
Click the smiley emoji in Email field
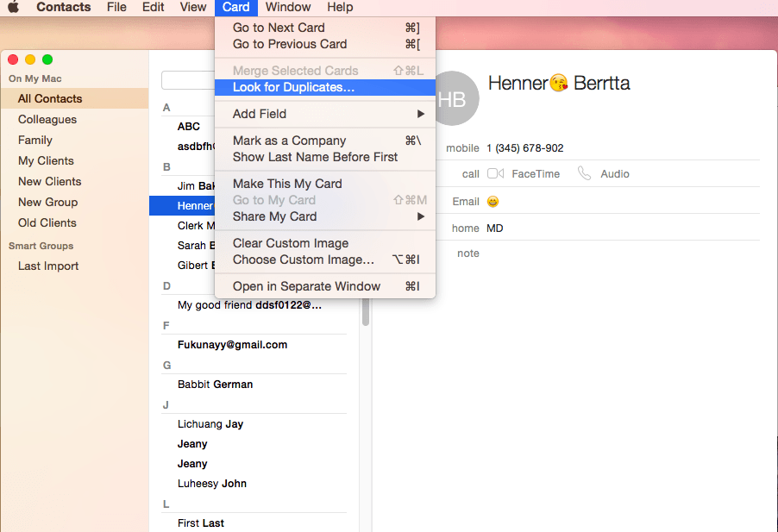tap(493, 201)
